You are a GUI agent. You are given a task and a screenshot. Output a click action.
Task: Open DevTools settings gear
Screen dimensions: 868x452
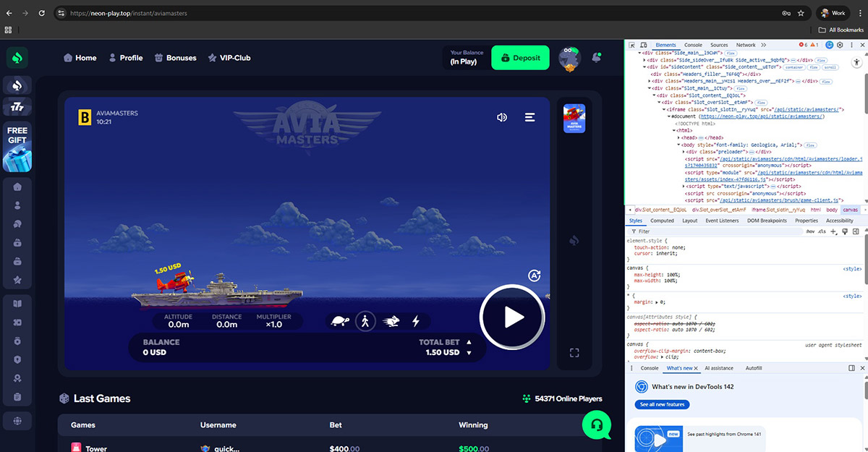click(x=840, y=45)
